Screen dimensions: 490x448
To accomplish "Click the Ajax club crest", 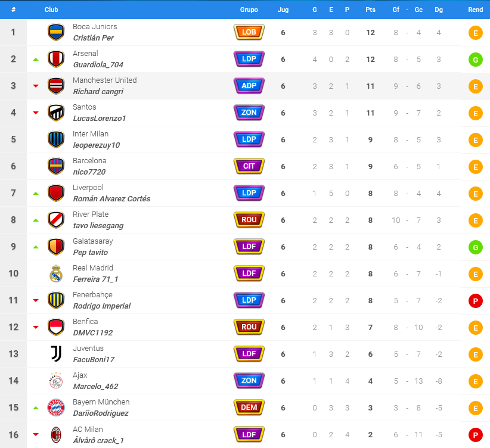I will point(56,381).
